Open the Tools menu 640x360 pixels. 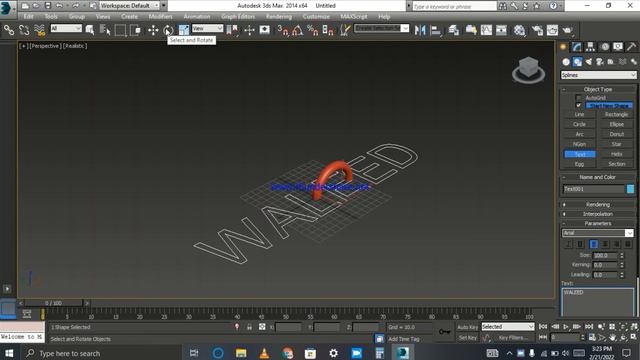click(x=51, y=17)
